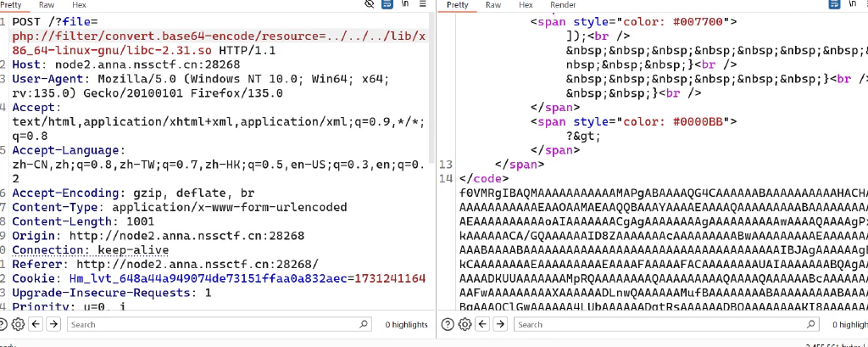Click the 'POST /?file=' request line
The height and width of the screenshot is (347, 868).
tap(55, 22)
